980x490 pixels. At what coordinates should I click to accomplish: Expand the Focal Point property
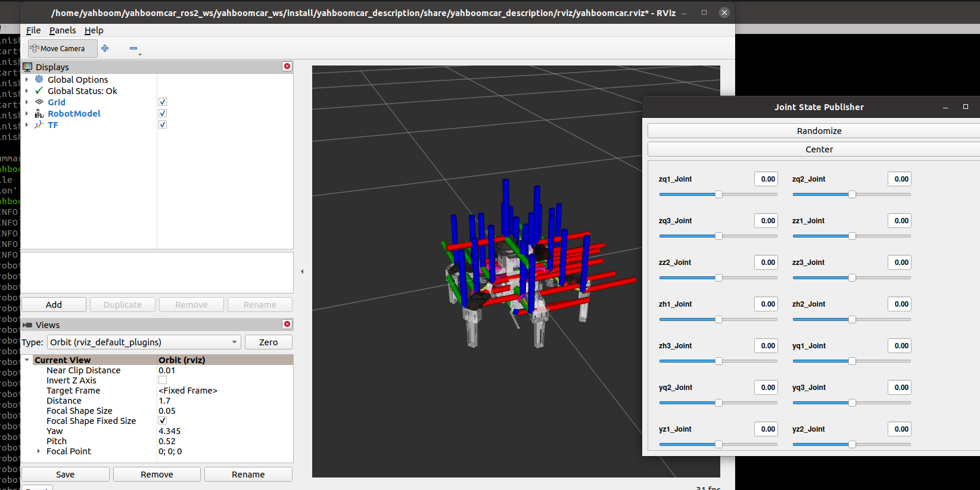tap(39, 451)
